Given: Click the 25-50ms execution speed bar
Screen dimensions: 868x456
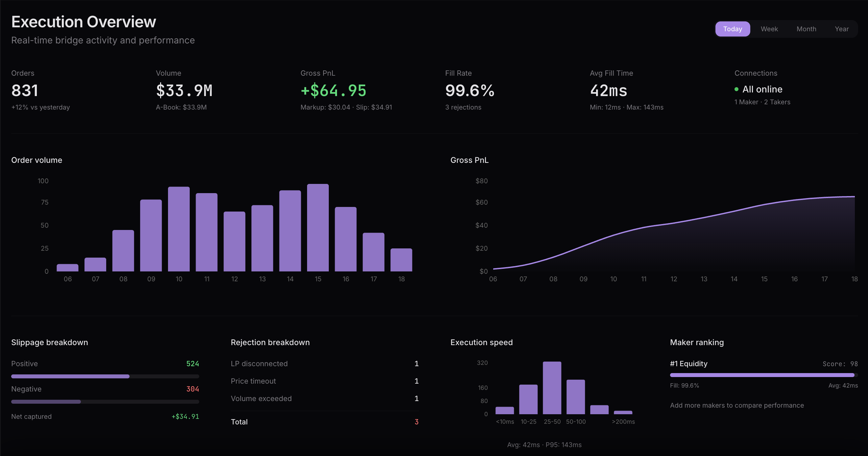Looking at the screenshot, I should (552, 388).
